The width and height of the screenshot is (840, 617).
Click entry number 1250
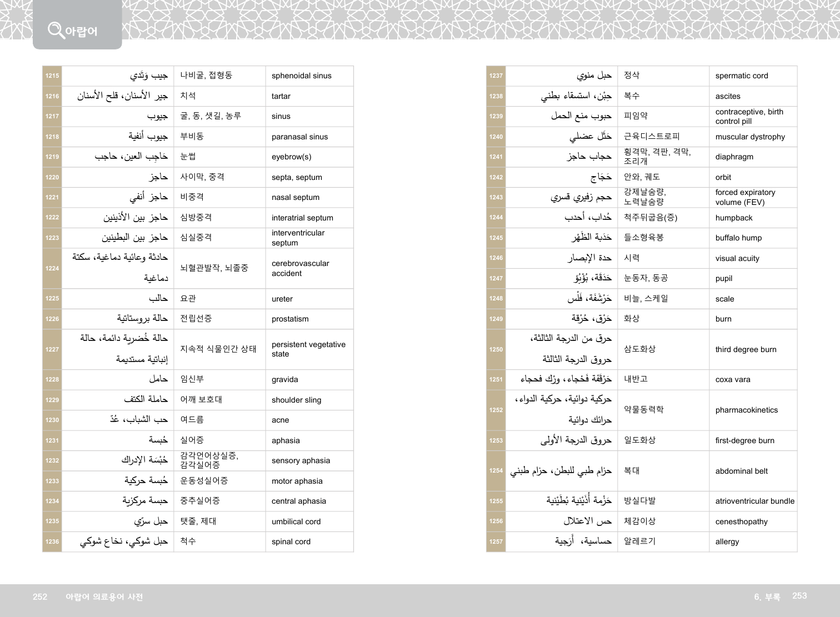[496, 349]
